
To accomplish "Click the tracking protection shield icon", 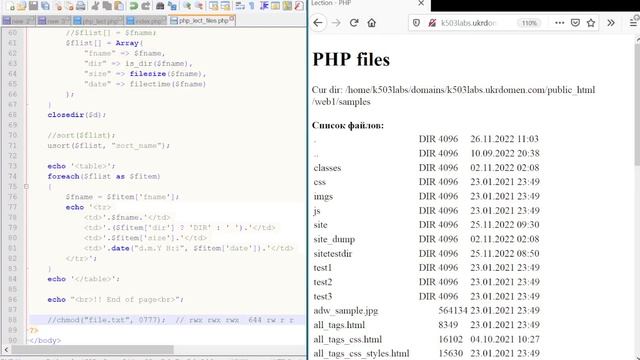I will point(416,23).
